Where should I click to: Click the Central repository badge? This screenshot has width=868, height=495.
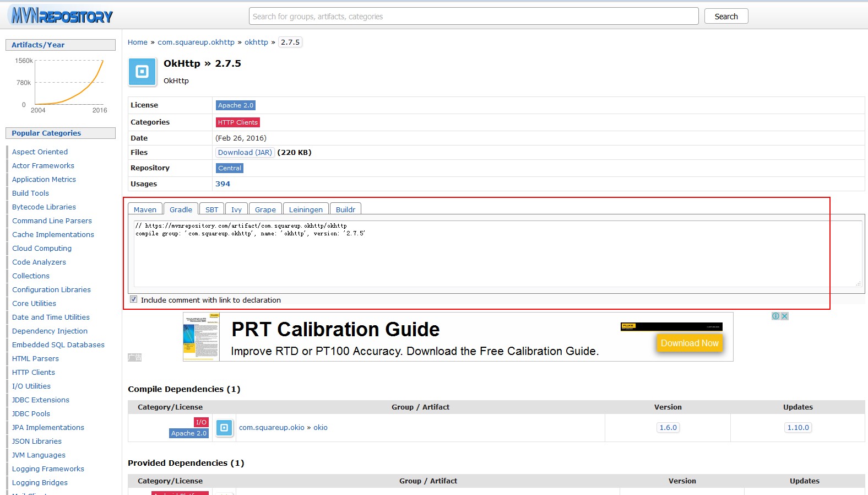click(230, 168)
